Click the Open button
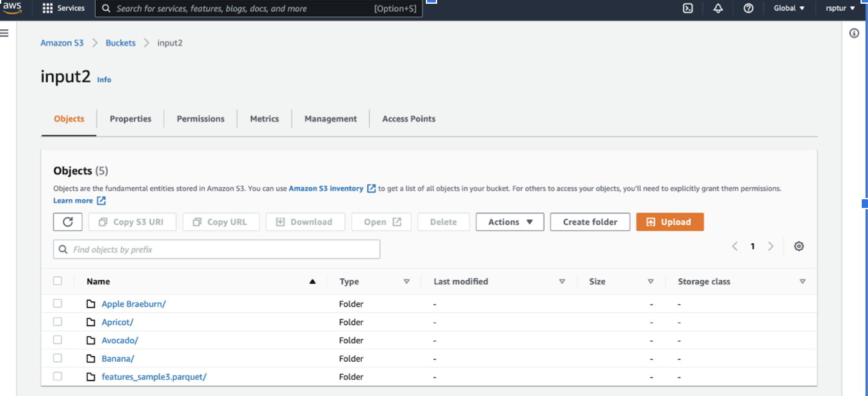This screenshot has height=396, width=868. point(382,222)
